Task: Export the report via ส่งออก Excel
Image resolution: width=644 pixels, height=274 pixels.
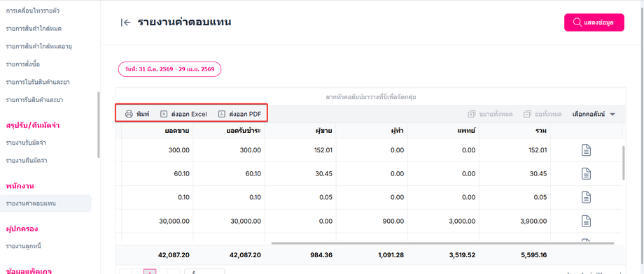Action: 183,114
